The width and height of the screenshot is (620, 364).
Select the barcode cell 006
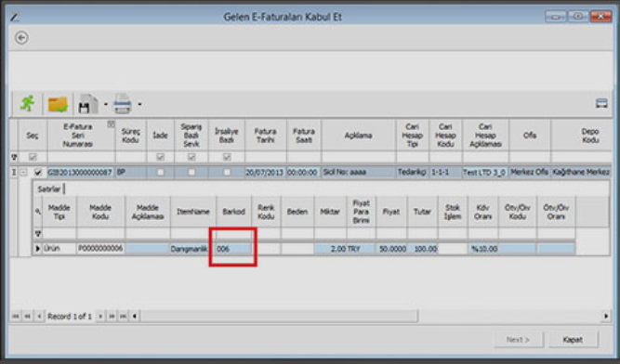click(233, 249)
